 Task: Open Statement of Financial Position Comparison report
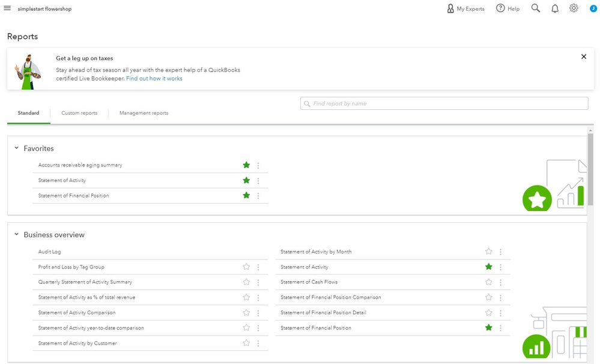pos(330,297)
